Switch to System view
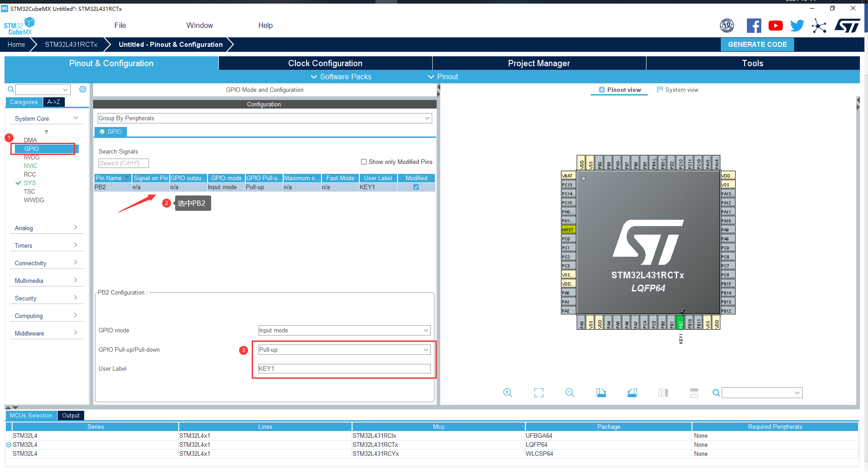This screenshot has height=472, width=868. click(x=678, y=90)
